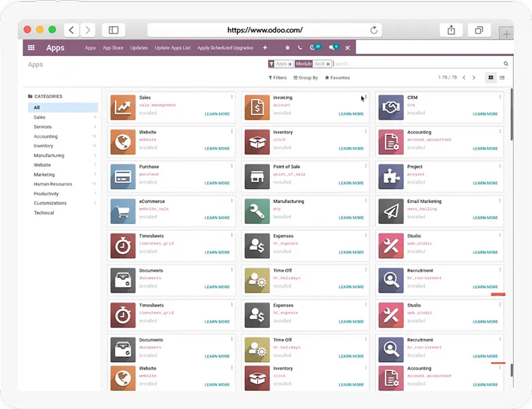
Task: Toggle the browser sidebar icon
Action: (x=114, y=30)
